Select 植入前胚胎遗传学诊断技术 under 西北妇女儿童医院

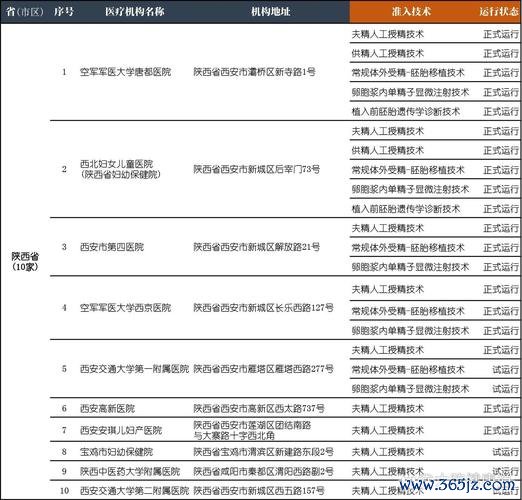coord(406,209)
